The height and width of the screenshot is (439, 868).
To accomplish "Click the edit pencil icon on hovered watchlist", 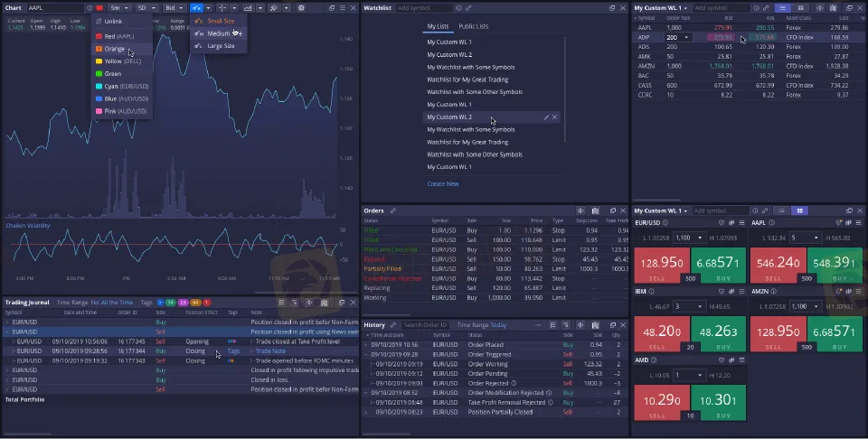I will pyautogui.click(x=545, y=117).
